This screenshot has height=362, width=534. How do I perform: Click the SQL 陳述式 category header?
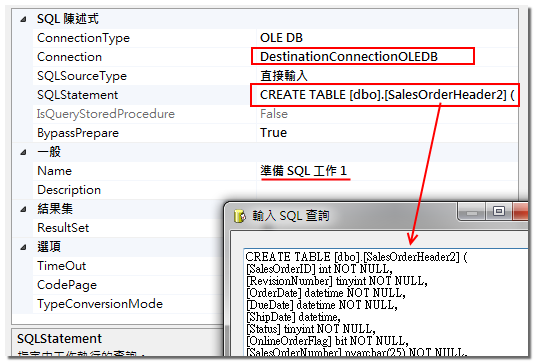pos(68,19)
